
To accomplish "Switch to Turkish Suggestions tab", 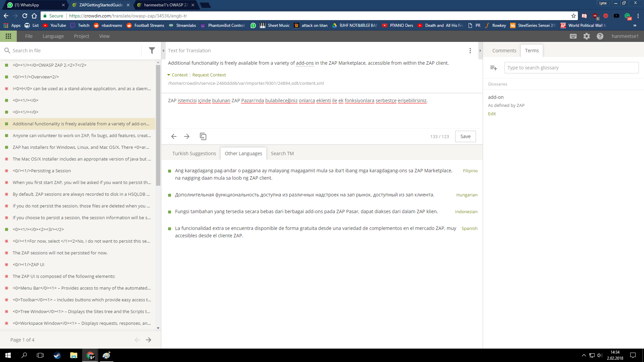I will click(x=194, y=154).
